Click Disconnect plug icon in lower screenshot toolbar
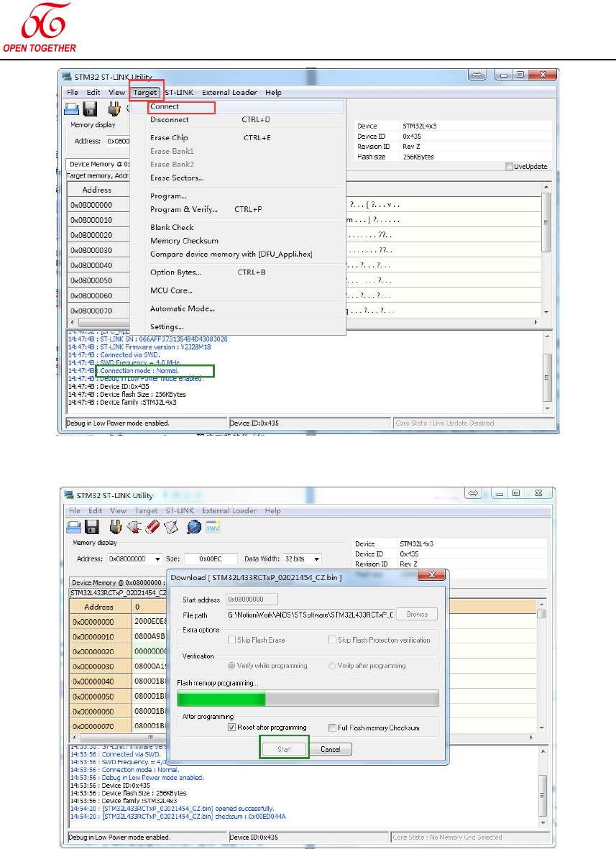 point(134,527)
